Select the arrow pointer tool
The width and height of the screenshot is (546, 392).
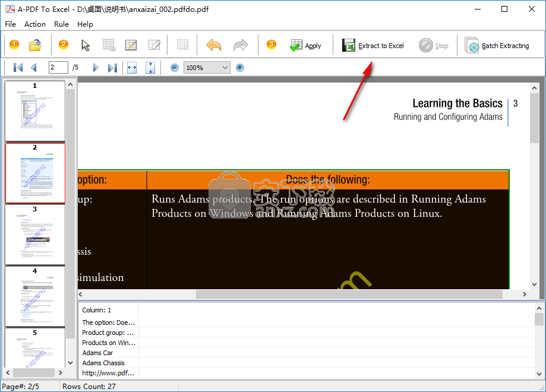point(86,45)
